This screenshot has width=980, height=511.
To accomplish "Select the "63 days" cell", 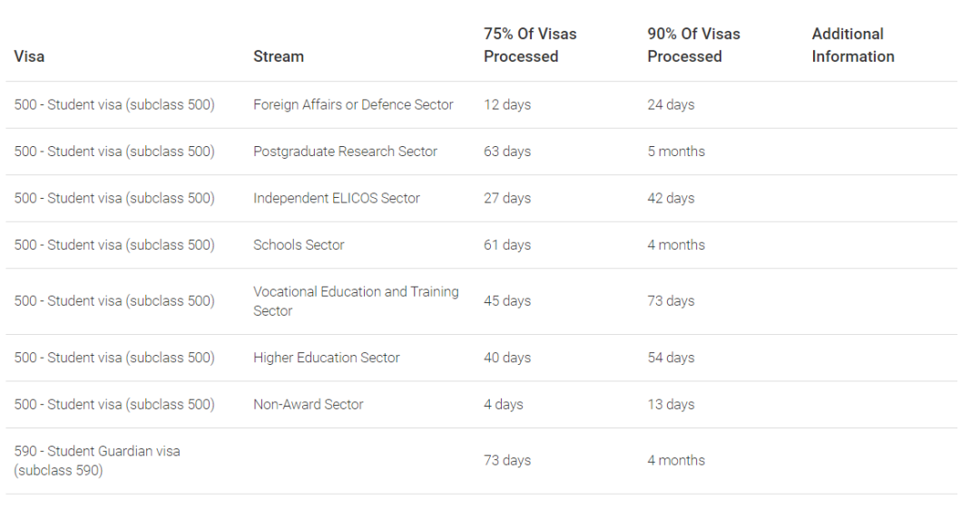I will (x=507, y=152).
